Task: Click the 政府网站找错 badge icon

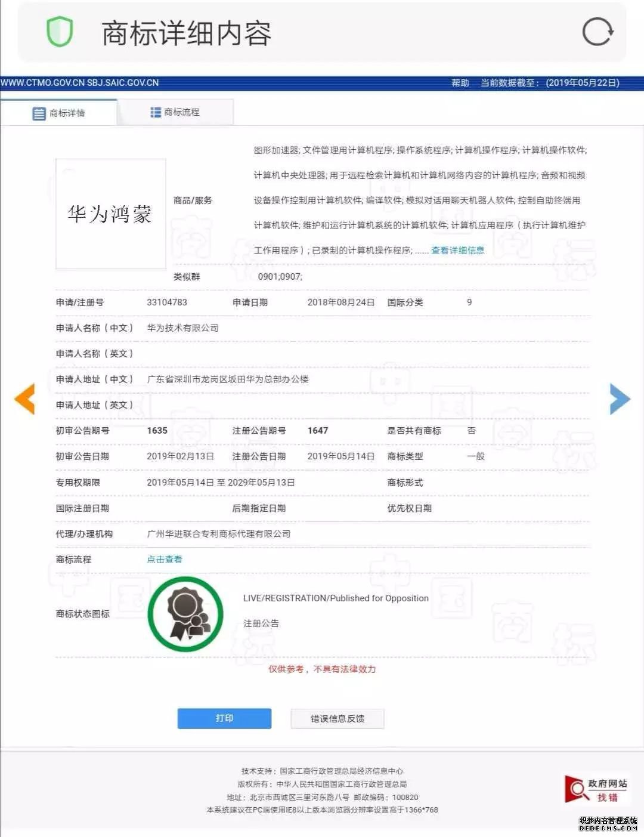Action: 596,789
